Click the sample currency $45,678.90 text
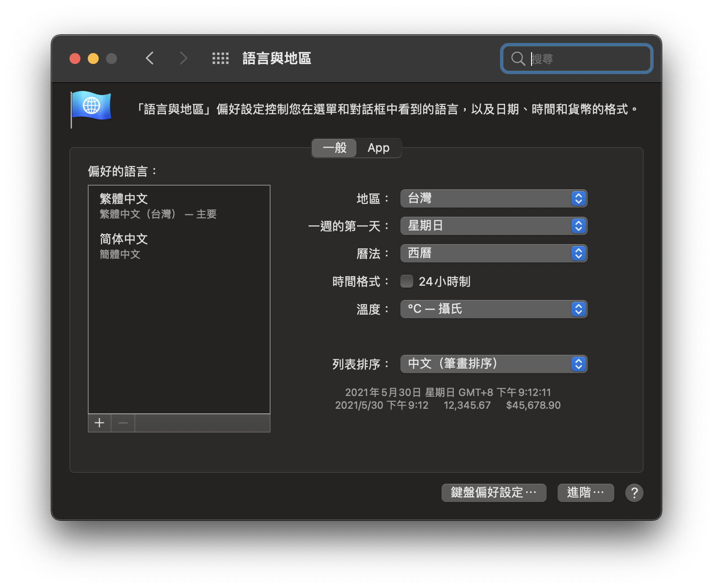The height and width of the screenshot is (588, 713). click(533, 406)
